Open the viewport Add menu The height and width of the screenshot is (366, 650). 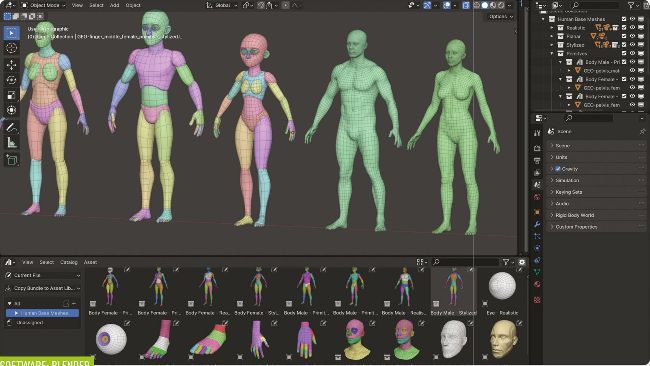(x=114, y=5)
